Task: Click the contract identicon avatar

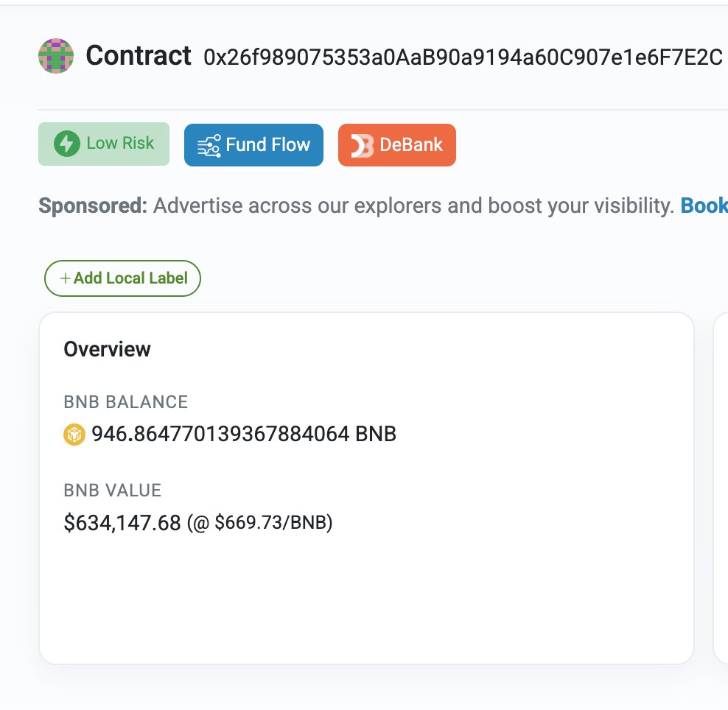Action: [56, 56]
